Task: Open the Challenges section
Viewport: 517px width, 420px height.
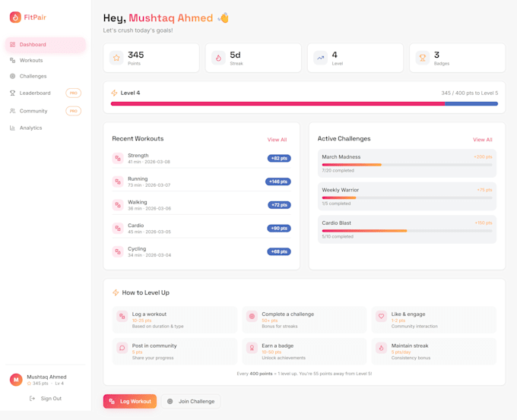Action: coord(46,76)
